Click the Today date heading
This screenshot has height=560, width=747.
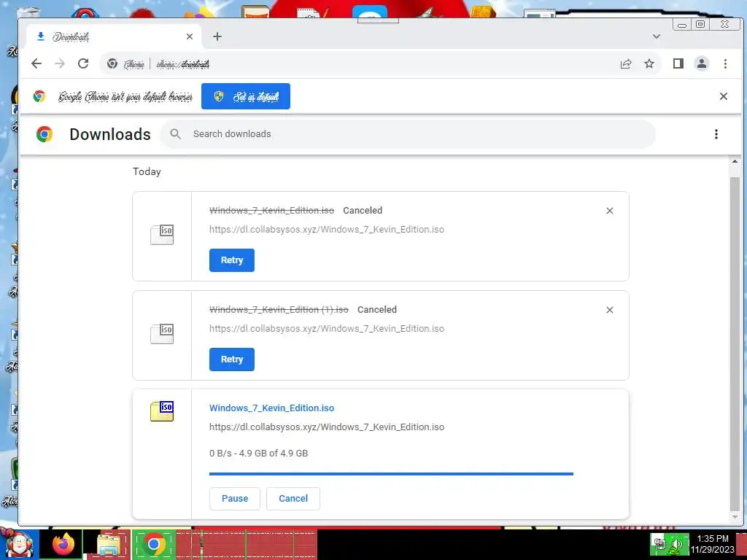point(147,171)
